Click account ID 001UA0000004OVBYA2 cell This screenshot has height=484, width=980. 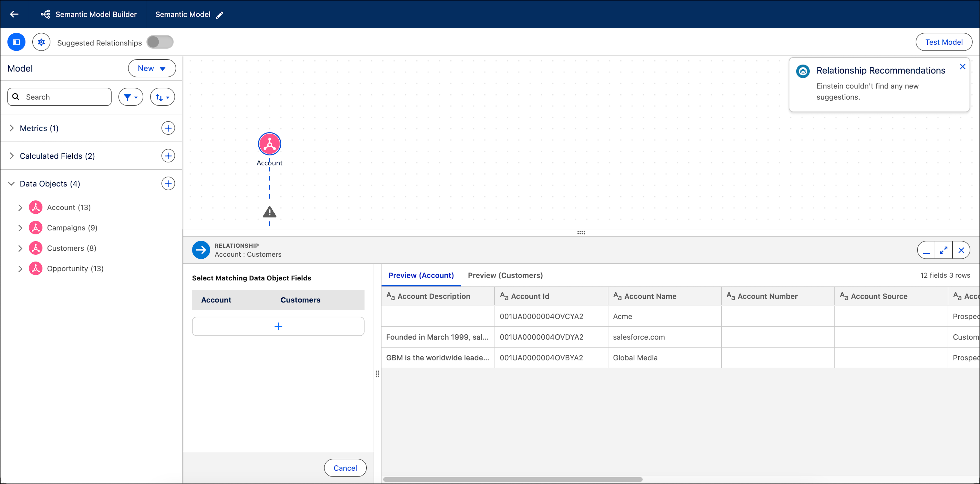coord(551,358)
